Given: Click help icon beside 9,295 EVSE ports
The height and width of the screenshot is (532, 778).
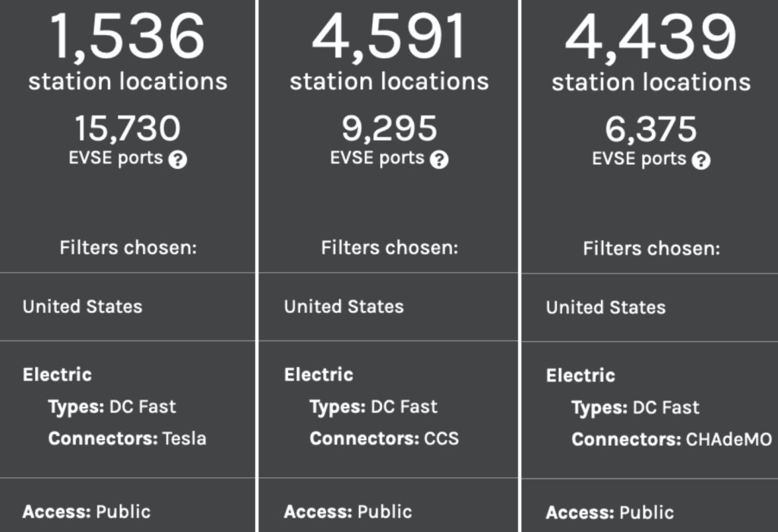Looking at the screenshot, I should click(439, 160).
